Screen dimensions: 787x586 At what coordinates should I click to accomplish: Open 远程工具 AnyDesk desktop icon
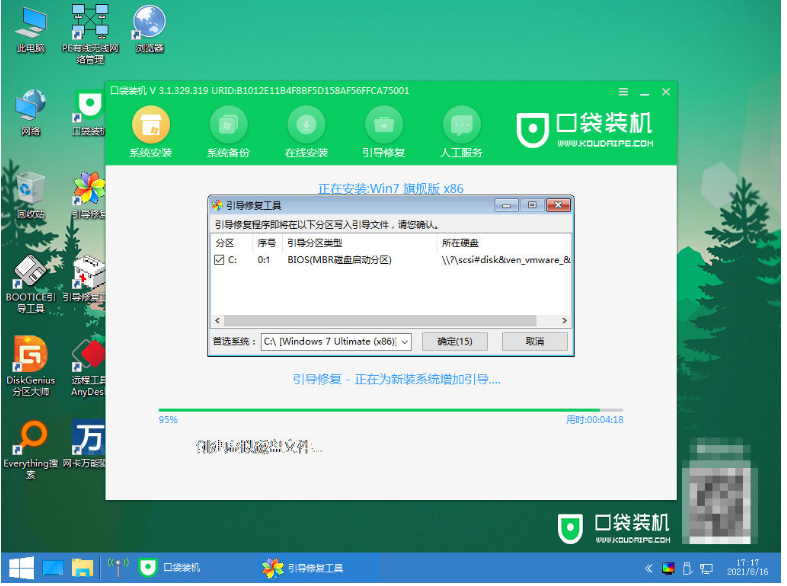tap(88, 367)
